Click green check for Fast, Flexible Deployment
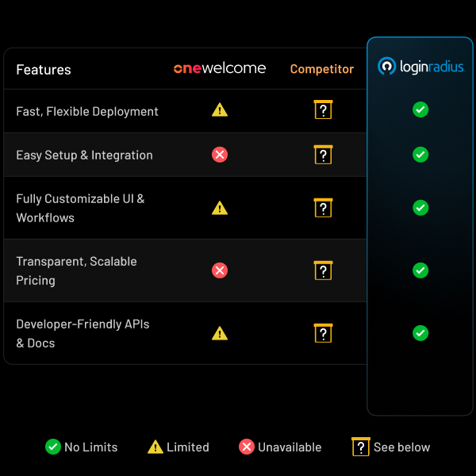Image resolution: width=476 pixels, height=476 pixels. click(420, 110)
